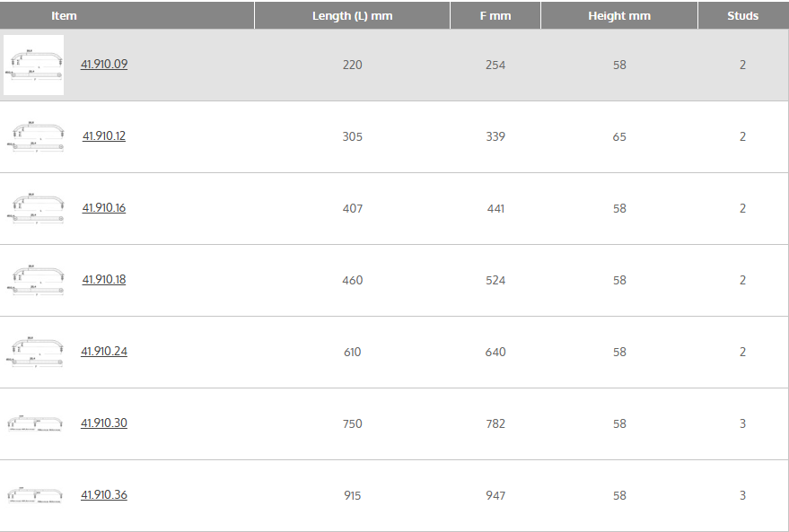Open item link 41.910.30
Image resolution: width=789 pixels, height=532 pixels.
[x=104, y=423]
